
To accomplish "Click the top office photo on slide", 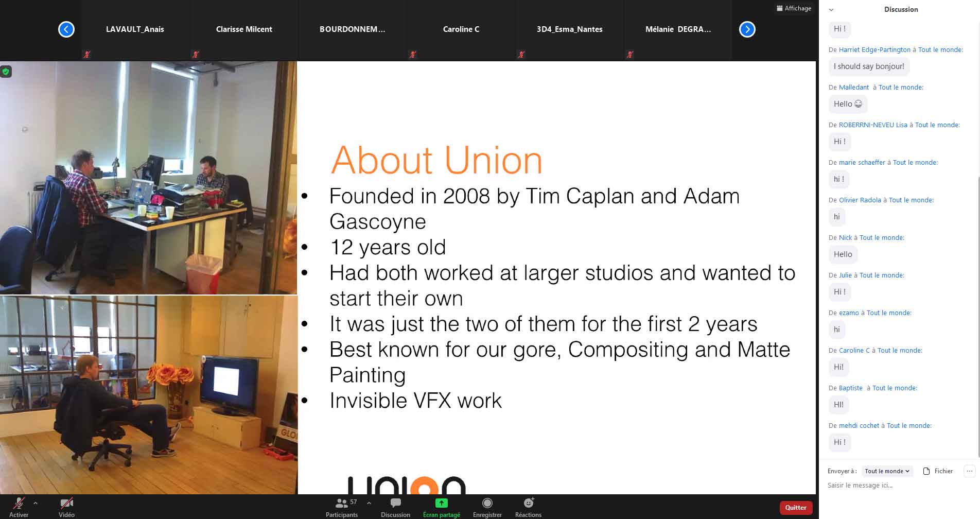I will pos(148,178).
